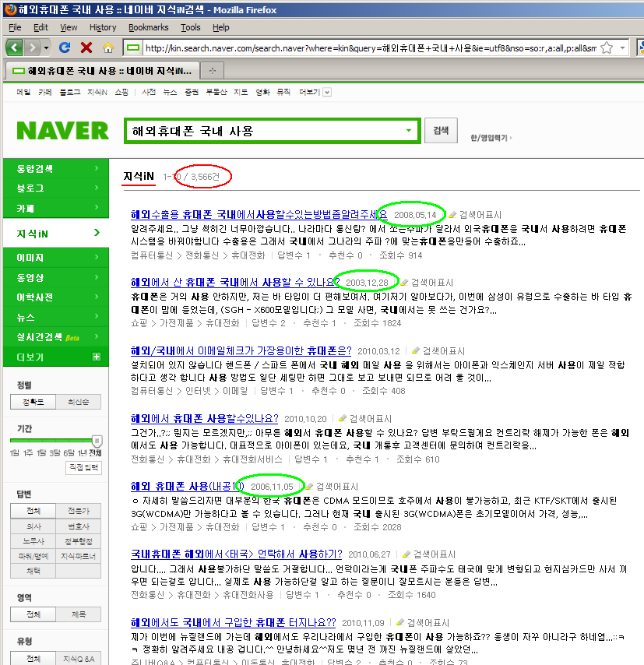Filter answers by 노무사

[33, 541]
